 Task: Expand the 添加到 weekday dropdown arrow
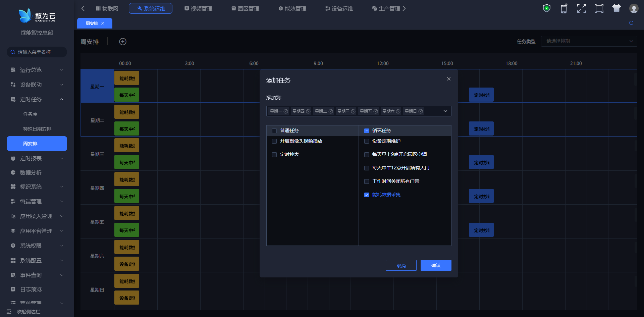(445, 111)
